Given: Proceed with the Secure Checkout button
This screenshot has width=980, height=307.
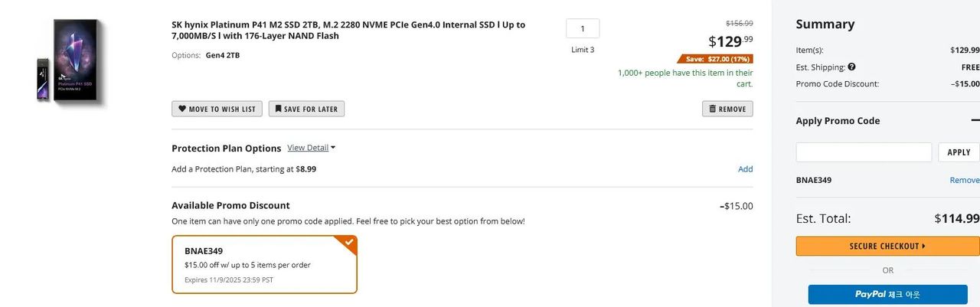Looking at the screenshot, I should [x=887, y=246].
